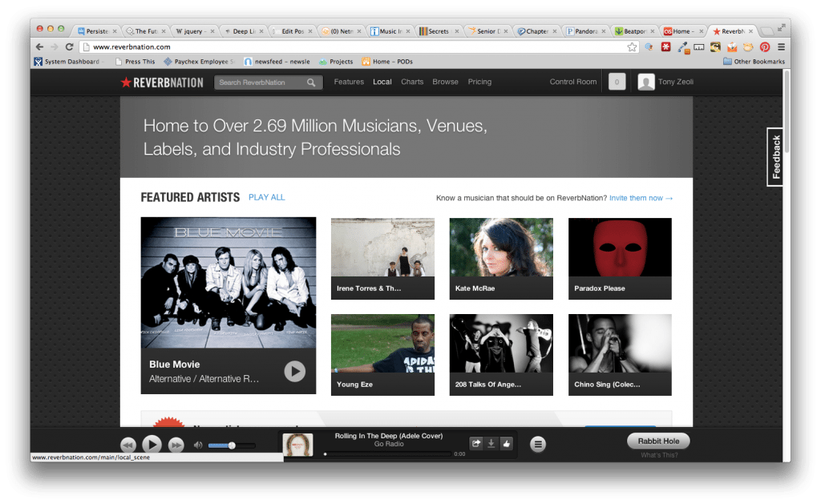
Task: Open the Chino Sing artist card
Action: coord(620,355)
